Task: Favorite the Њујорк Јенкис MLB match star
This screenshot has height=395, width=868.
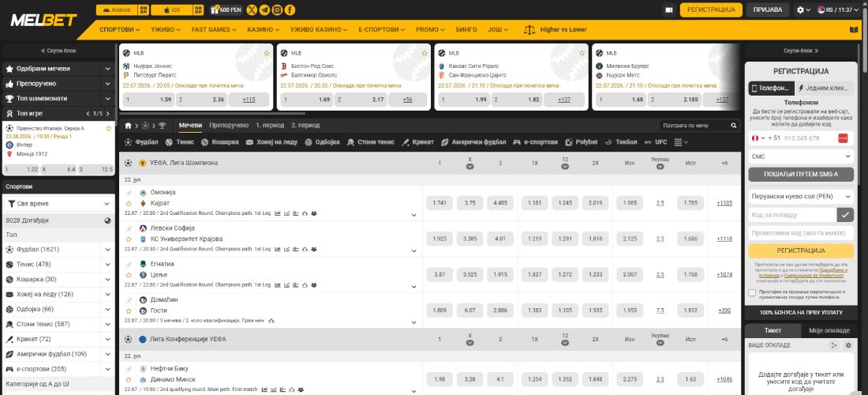Action: (267, 53)
